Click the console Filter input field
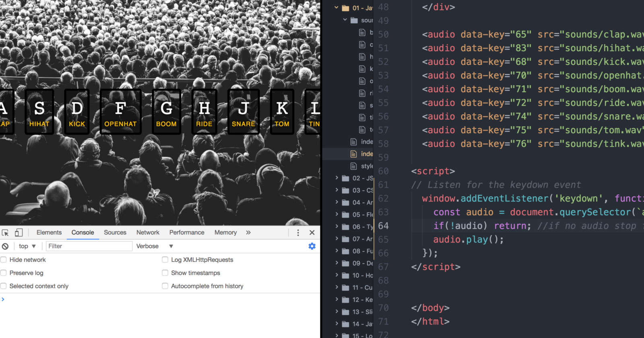Image resolution: width=644 pixels, height=338 pixels. click(89, 246)
